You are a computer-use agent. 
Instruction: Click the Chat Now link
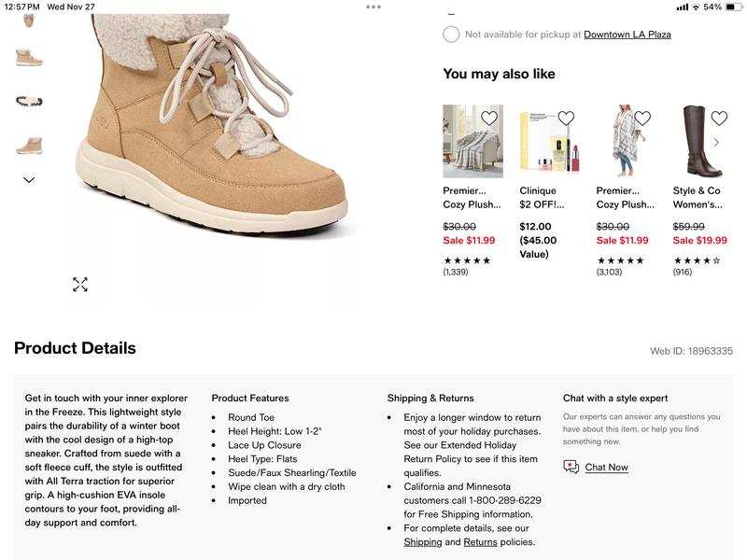pos(606,468)
